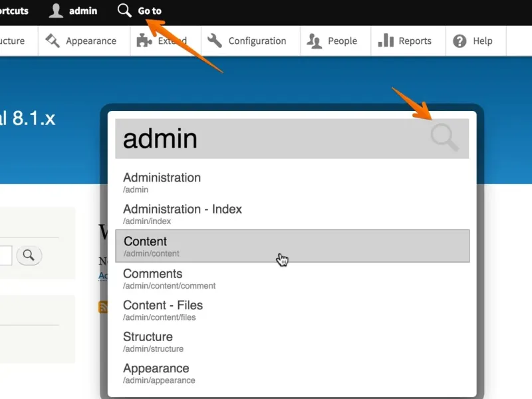Click the /admin/appearance path text
This screenshot has height=399, width=532.
(159, 380)
